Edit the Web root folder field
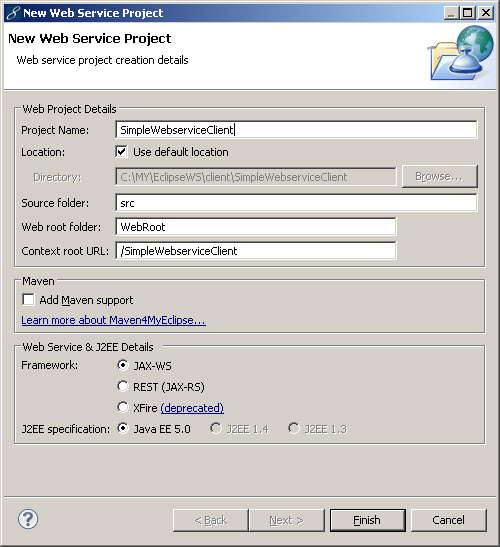Screen dimensions: 500x547 tap(256, 227)
